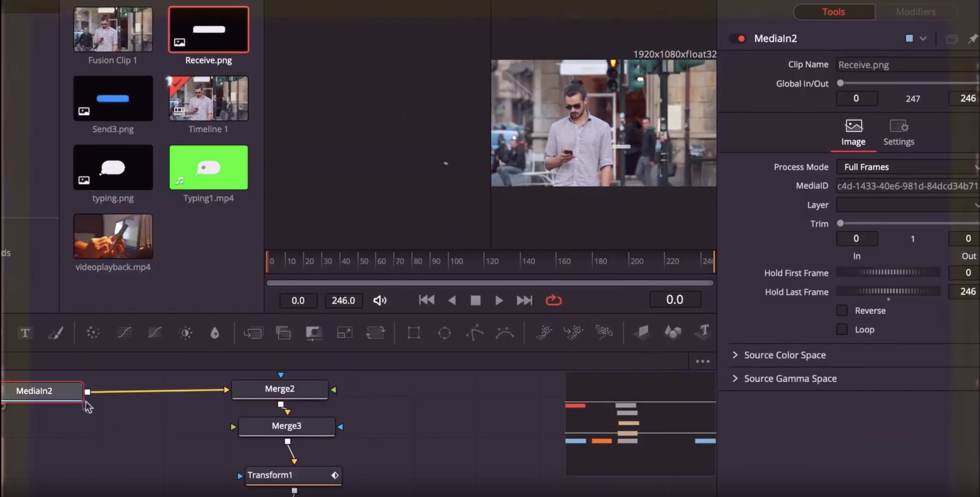Switch to the Tools tab
The height and width of the screenshot is (497, 980).
click(x=833, y=12)
